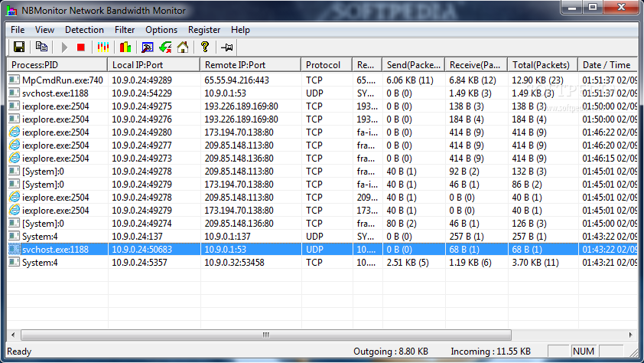Click the Internet Explorer icon on the 10.9.0.24:49280 row
The width and height of the screenshot is (644, 363).
[14, 132]
